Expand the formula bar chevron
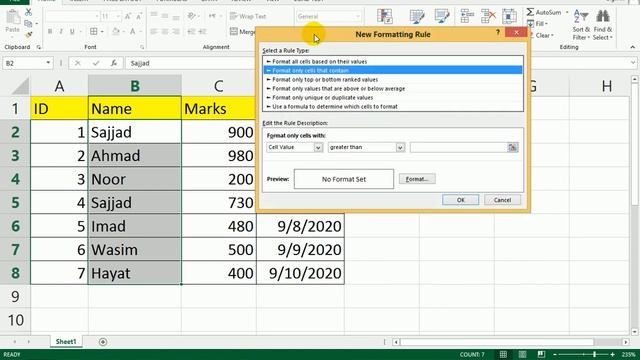Image resolution: width=640 pixels, height=360 pixels. tap(633, 63)
